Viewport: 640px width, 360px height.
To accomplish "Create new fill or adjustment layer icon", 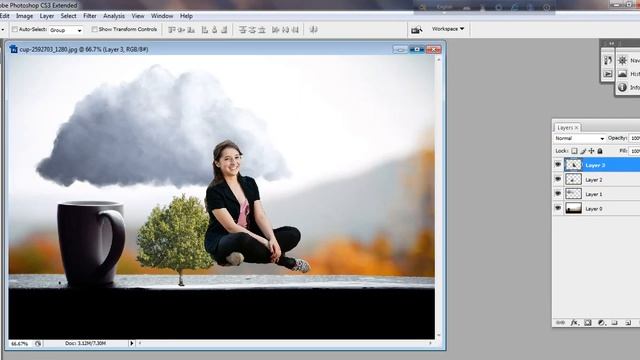I will (x=601, y=322).
